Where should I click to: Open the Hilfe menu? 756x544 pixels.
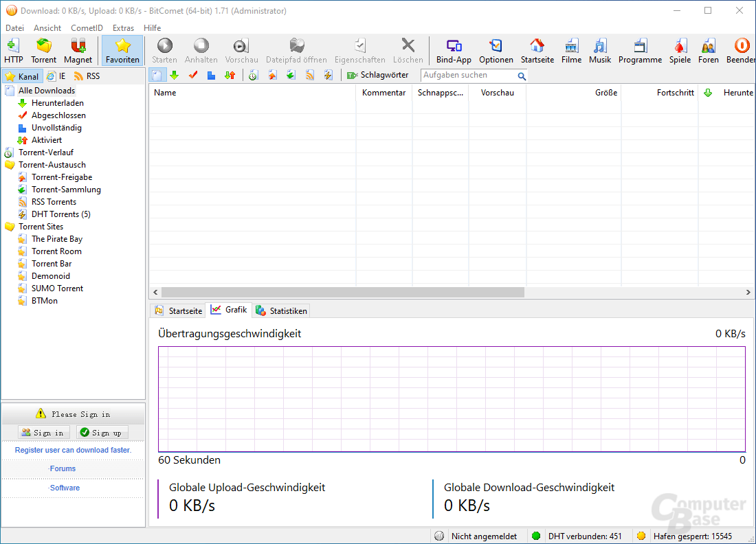pos(153,28)
